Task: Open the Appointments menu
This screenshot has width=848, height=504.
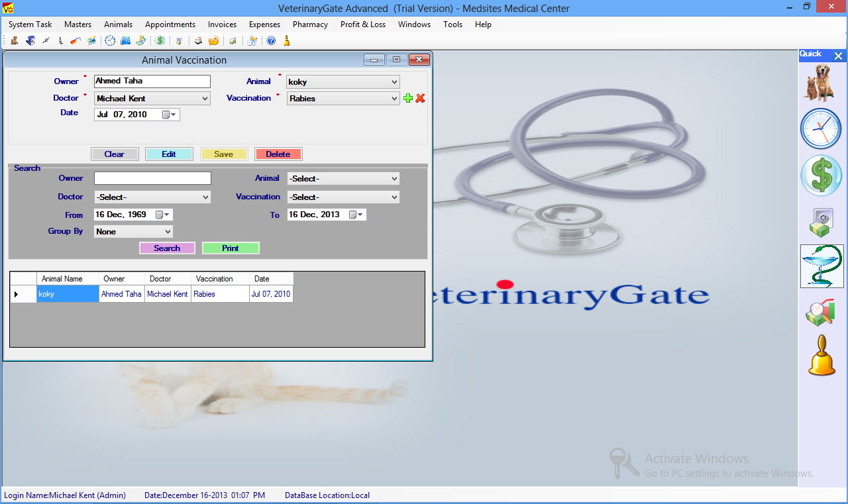Action: click(x=170, y=25)
